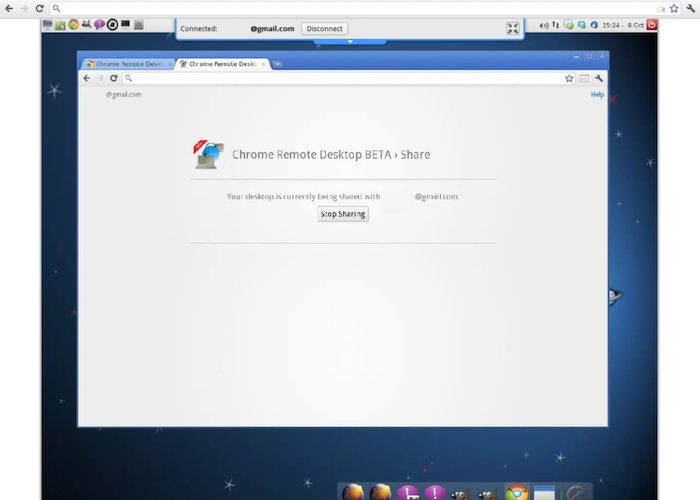
Task: Click the back arrow in remote Chrome
Action: point(87,78)
